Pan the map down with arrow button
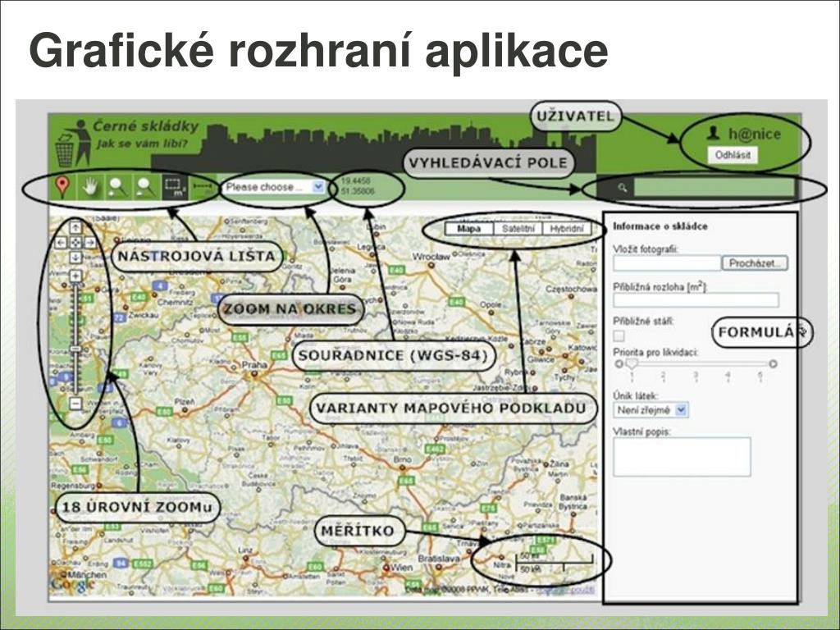The image size is (840, 630). (x=75, y=258)
